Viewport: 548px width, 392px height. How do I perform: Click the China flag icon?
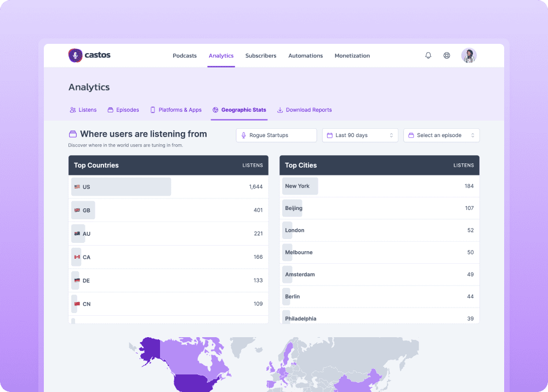tap(77, 304)
